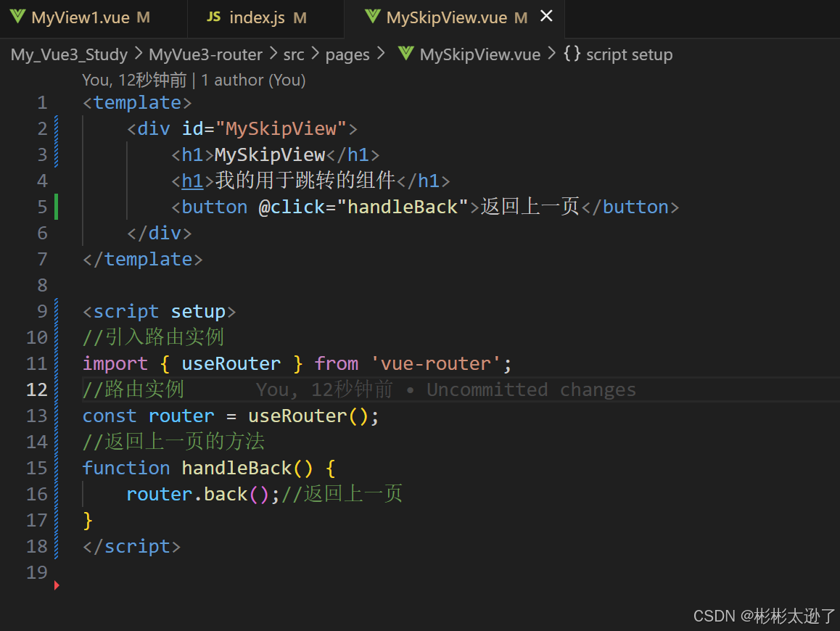Click comment //引入路由实例
Screen dimensions: 840x631
(x=153, y=337)
